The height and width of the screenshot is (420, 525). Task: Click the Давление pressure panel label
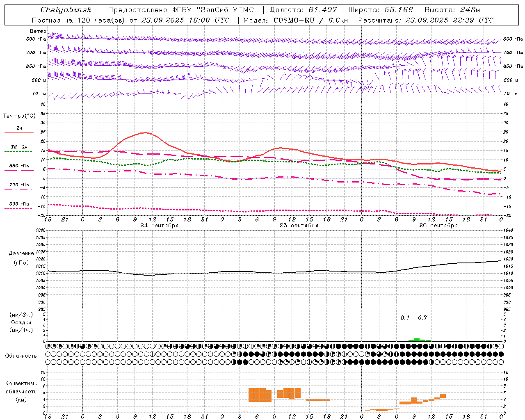[21, 253]
